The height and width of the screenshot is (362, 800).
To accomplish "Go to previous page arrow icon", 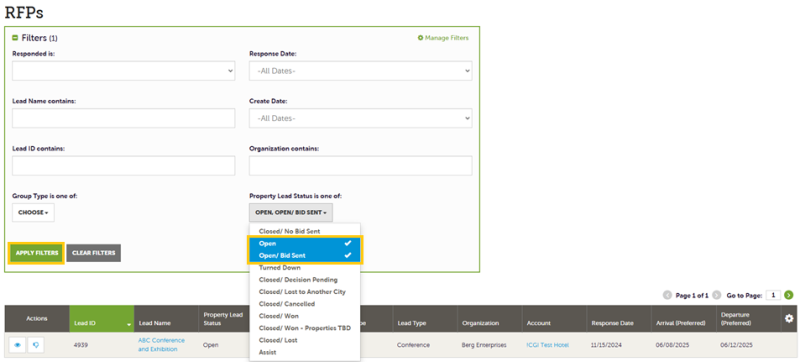I will click(x=667, y=295).
